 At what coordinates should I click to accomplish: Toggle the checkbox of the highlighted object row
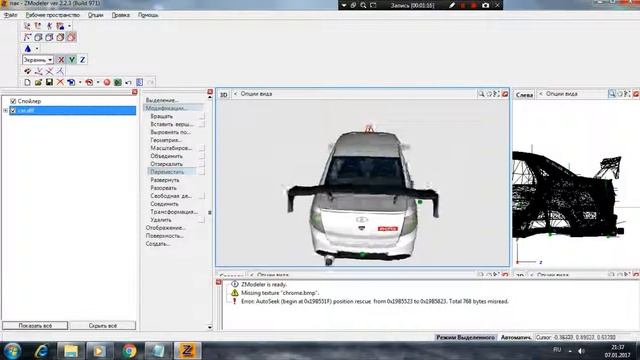pyautogui.click(x=13, y=111)
